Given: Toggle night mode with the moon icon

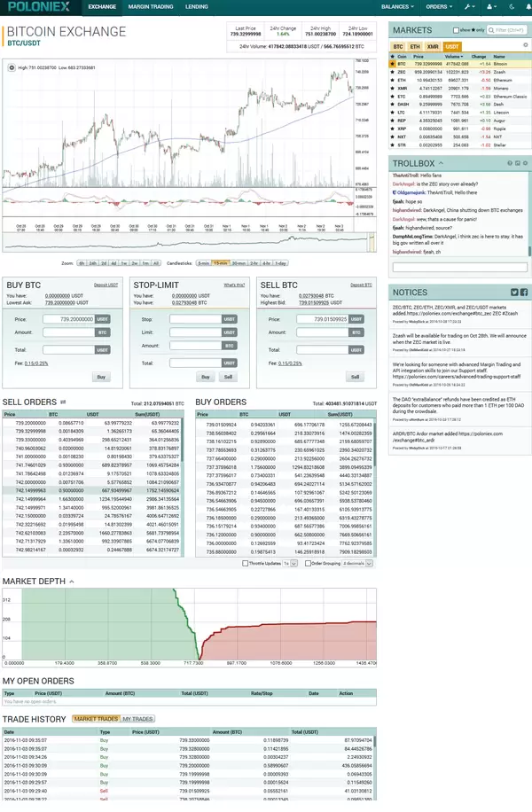Looking at the screenshot, I should click(x=512, y=7).
